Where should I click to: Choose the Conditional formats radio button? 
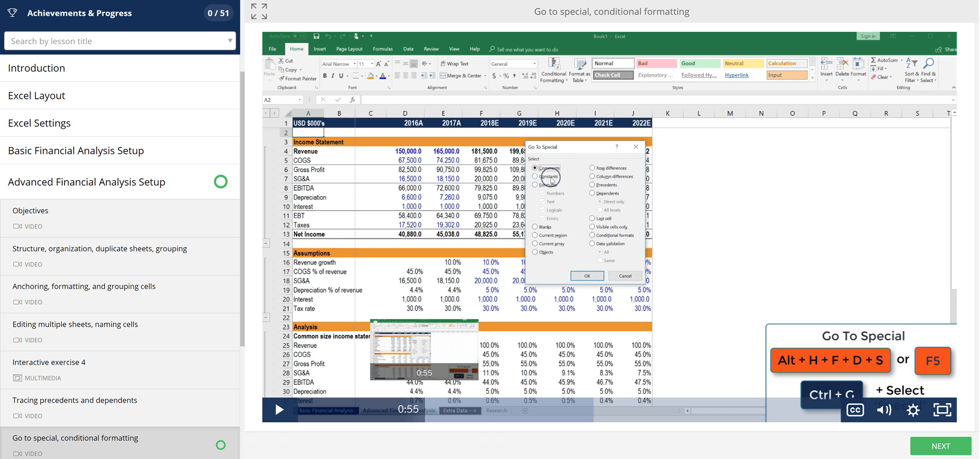pos(592,235)
